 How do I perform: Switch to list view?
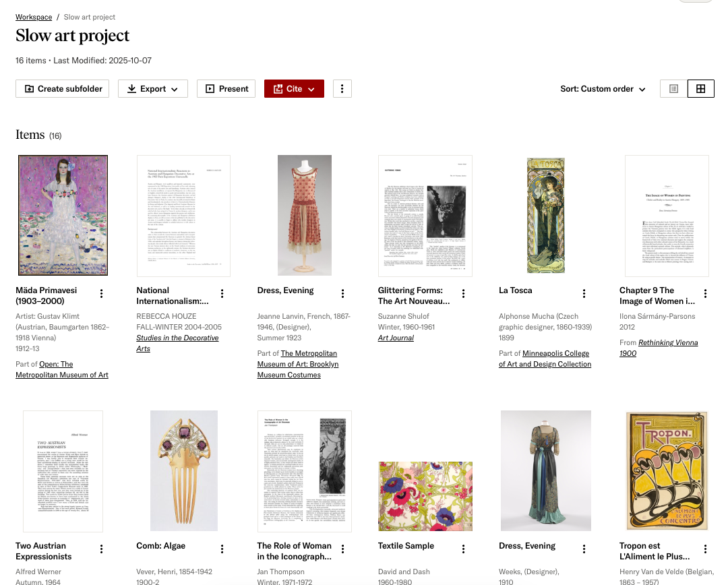click(x=673, y=88)
